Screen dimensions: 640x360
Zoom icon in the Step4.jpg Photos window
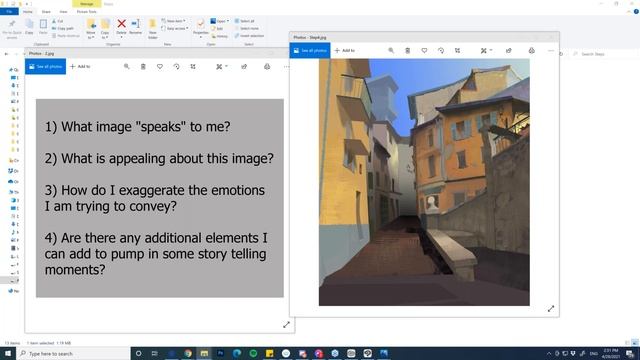click(x=391, y=51)
